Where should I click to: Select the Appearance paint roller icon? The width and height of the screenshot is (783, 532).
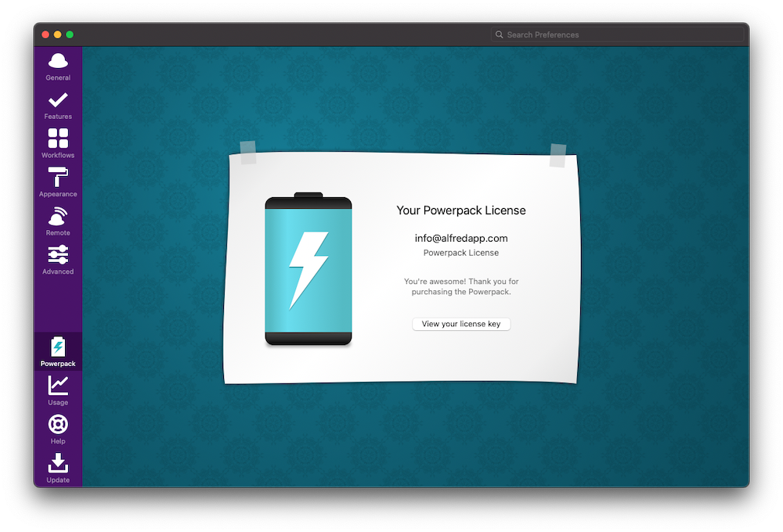click(x=58, y=178)
